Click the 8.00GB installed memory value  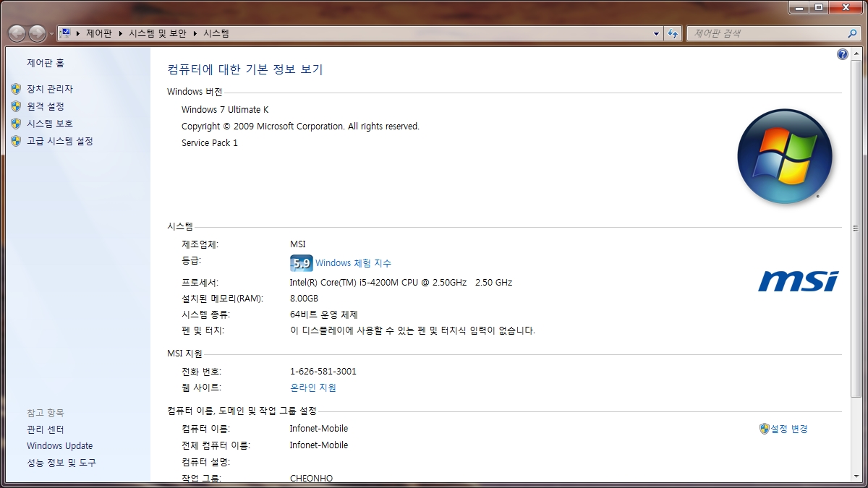point(304,299)
